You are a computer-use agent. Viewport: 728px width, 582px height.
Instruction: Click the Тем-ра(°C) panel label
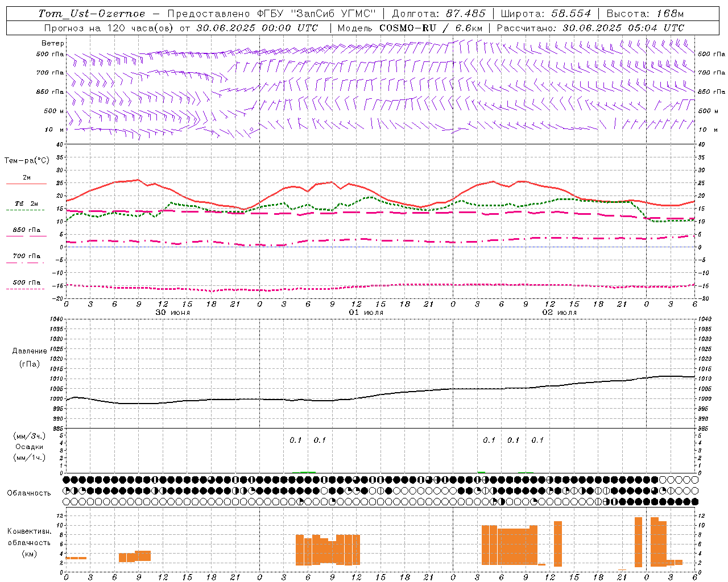tap(27, 161)
